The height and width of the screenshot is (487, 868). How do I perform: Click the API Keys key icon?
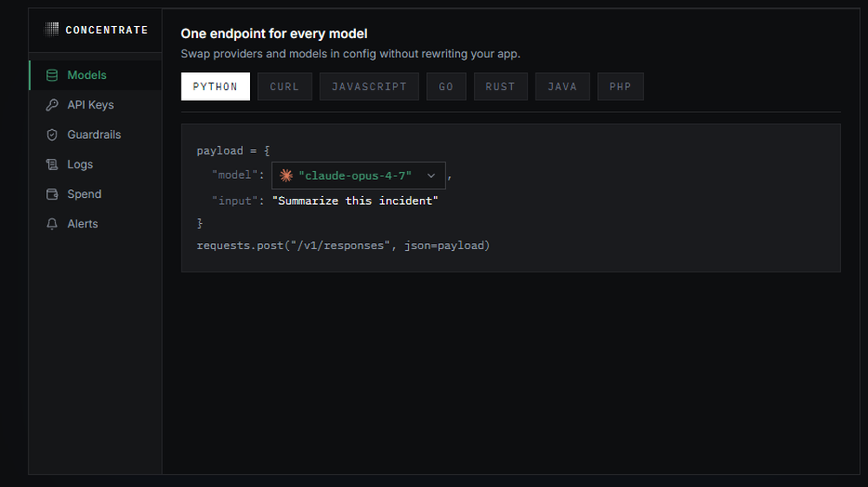pos(52,105)
